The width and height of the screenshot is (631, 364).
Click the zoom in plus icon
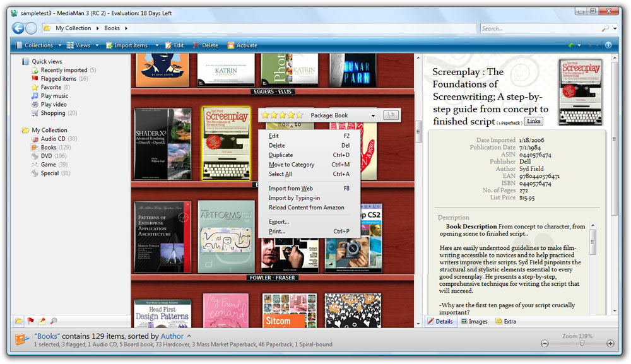pyautogui.click(x=610, y=343)
